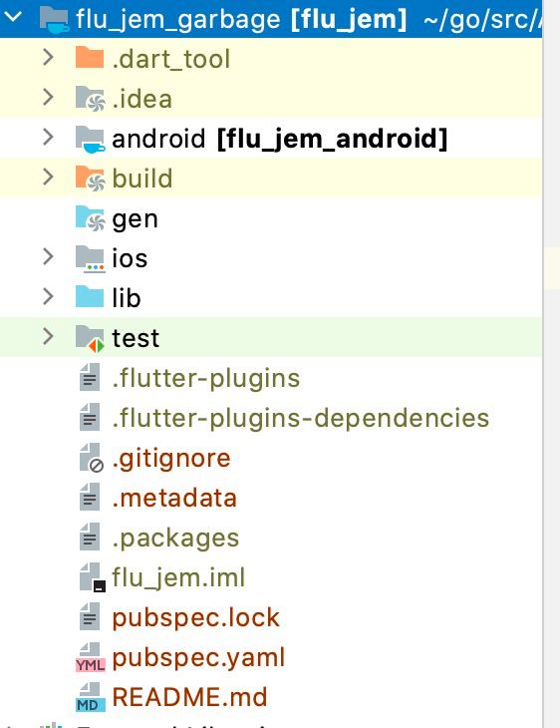The height and width of the screenshot is (728, 560).
Task: Click the .idea folder icon
Action: [x=90, y=99]
